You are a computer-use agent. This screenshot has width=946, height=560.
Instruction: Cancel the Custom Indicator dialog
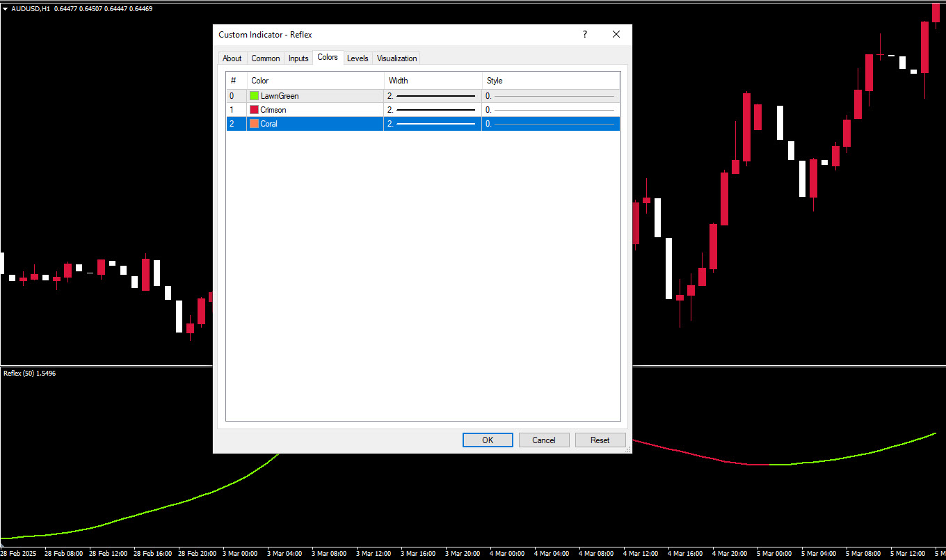544,440
